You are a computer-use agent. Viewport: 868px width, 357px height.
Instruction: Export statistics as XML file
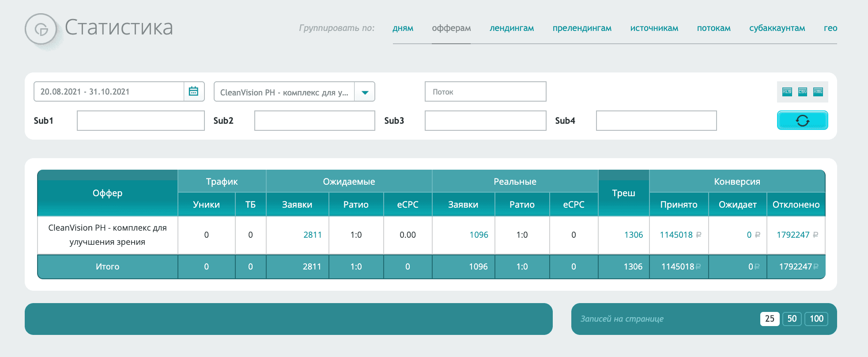(x=818, y=91)
